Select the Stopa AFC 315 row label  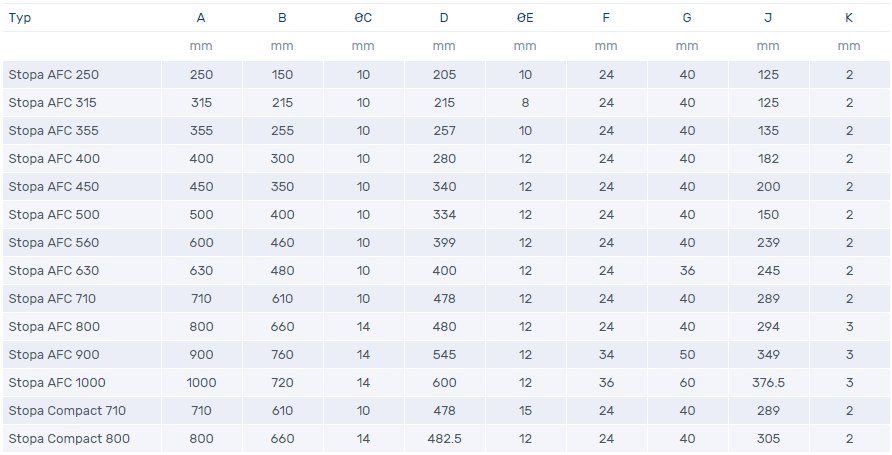[54, 102]
